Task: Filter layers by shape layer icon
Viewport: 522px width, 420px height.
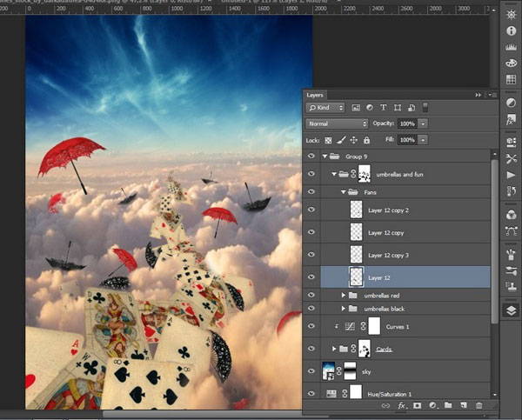Action: coord(398,108)
